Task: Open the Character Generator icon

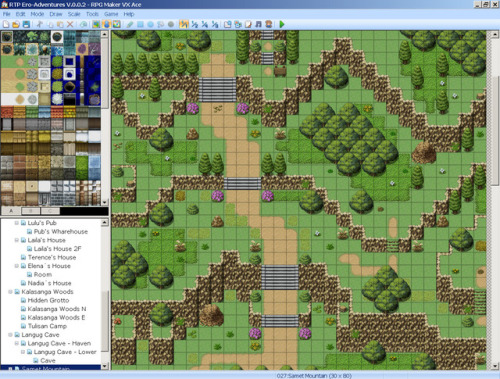Action: pyautogui.click(x=269, y=24)
